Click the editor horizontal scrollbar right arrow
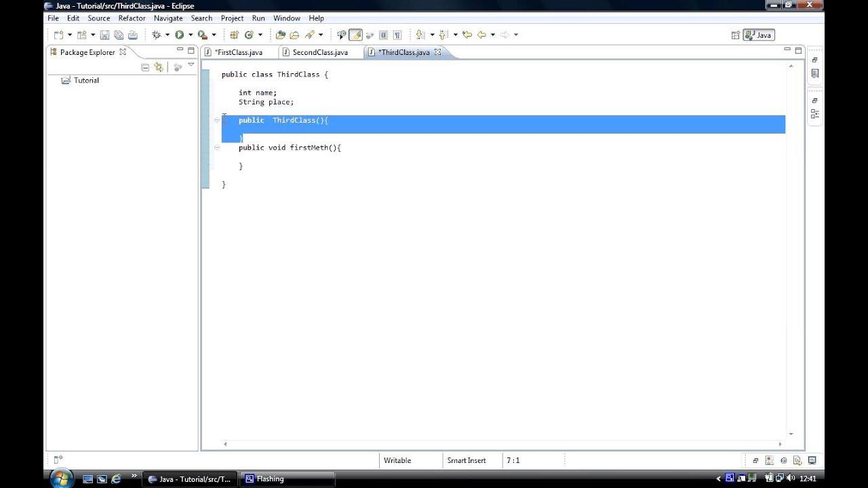The image size is (868, 488). [x=780, y=444]
